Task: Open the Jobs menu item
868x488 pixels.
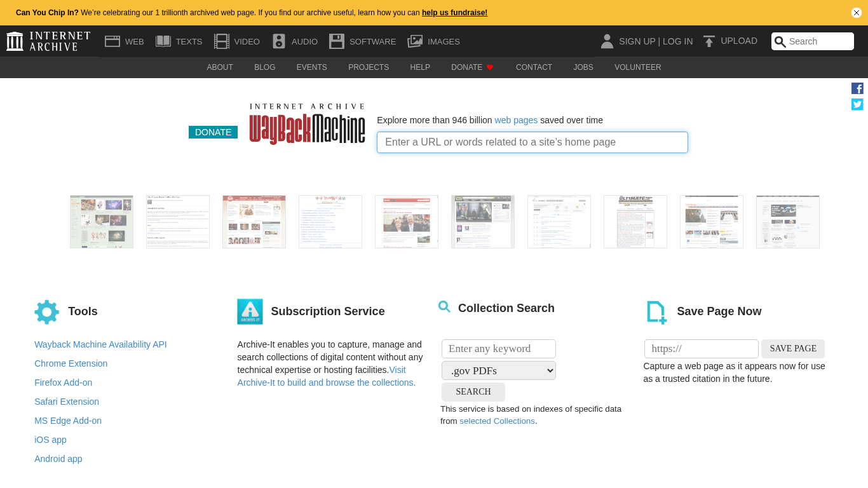Action: click(x=583, y=67)
